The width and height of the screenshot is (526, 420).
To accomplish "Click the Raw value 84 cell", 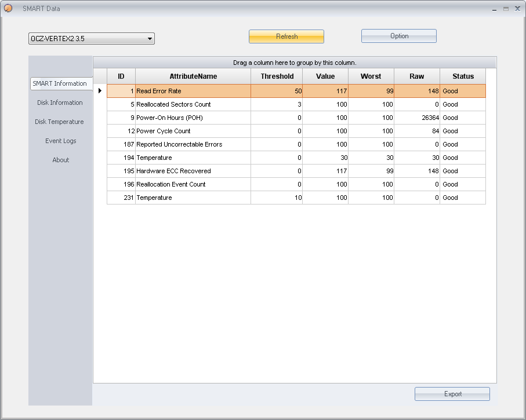I will coord(417,131).
